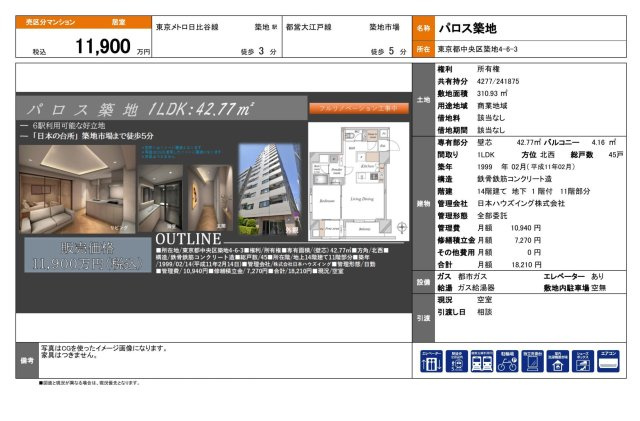Click the 日本ハウズイング株式会社 management company
640x421 pixels.
click(521, 203)
